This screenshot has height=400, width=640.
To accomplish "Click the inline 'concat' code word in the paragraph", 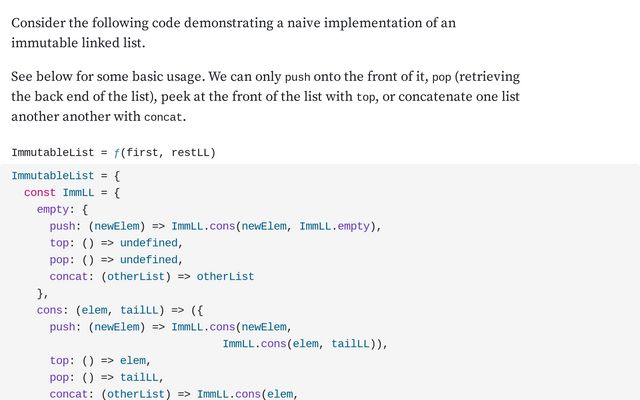I will (x=164, y=118).
